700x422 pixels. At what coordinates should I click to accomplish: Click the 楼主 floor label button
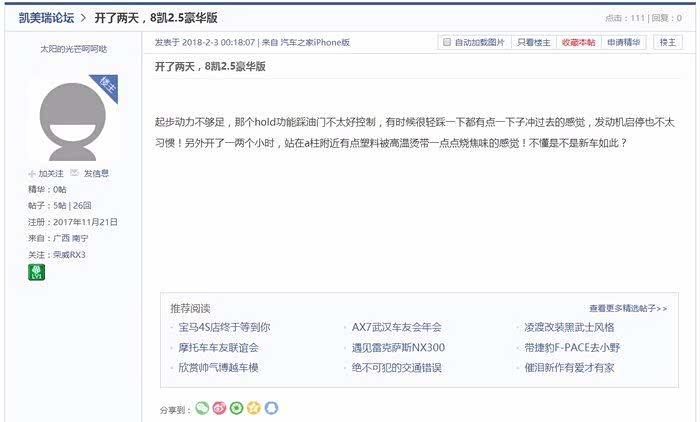(666, 42)
